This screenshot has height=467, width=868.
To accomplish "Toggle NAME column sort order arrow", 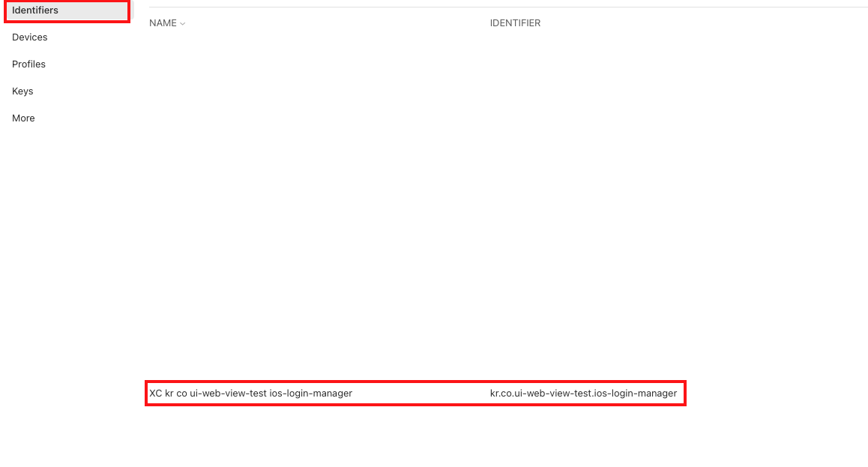I will (x=183, y=24).
